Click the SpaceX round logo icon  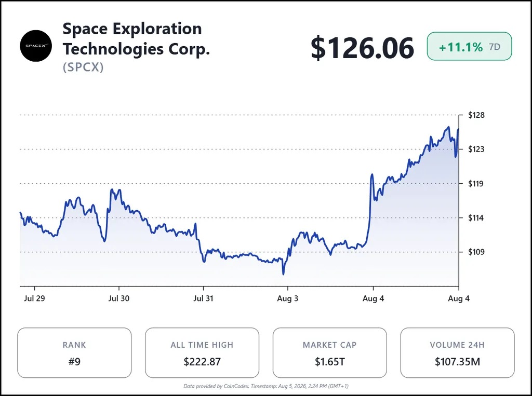click(x=36, y=46)
